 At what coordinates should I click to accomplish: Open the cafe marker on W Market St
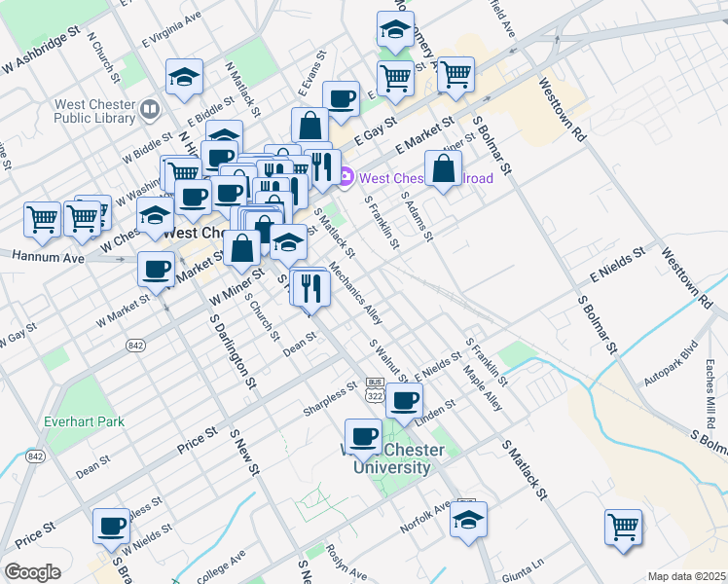coord(157,272)
